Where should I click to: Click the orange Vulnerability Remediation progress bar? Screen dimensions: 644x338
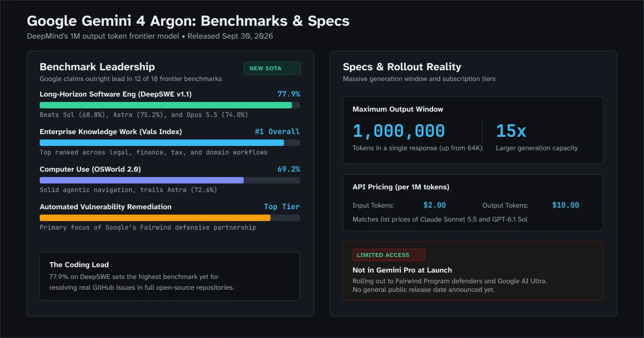pos(170,218)
